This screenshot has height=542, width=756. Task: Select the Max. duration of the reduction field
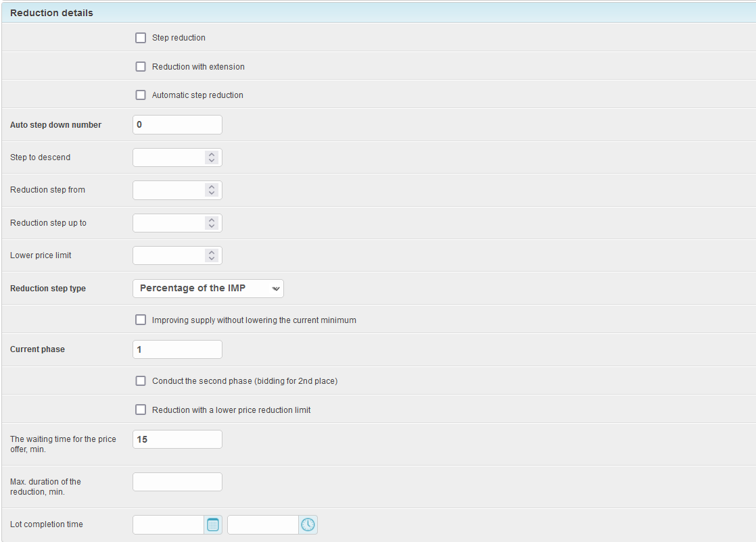pos(177,482)
